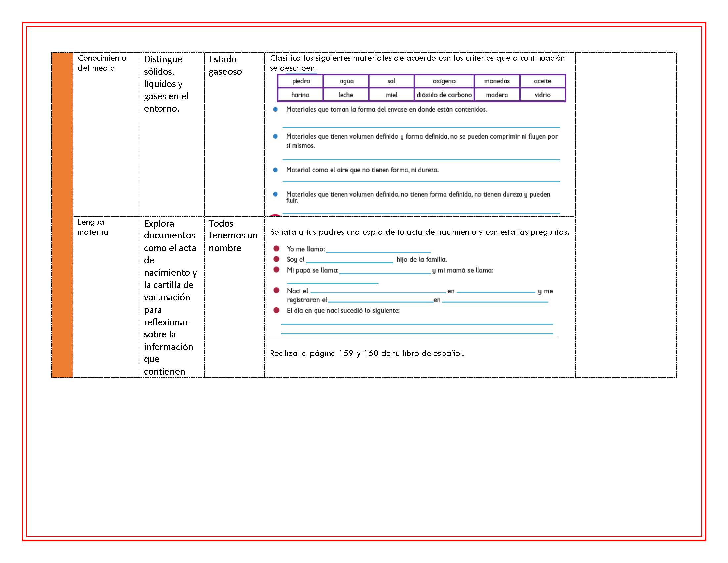The image size is (728, 563).
Task: Click the 'Conocimiento del medio' subject cell
Action: [x=106, y=134]
